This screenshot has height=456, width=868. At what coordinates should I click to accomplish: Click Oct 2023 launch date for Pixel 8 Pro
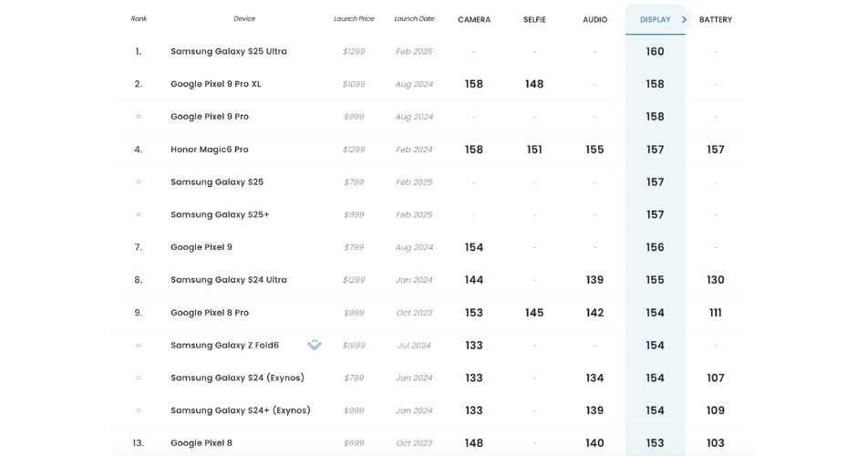[414, 313]
